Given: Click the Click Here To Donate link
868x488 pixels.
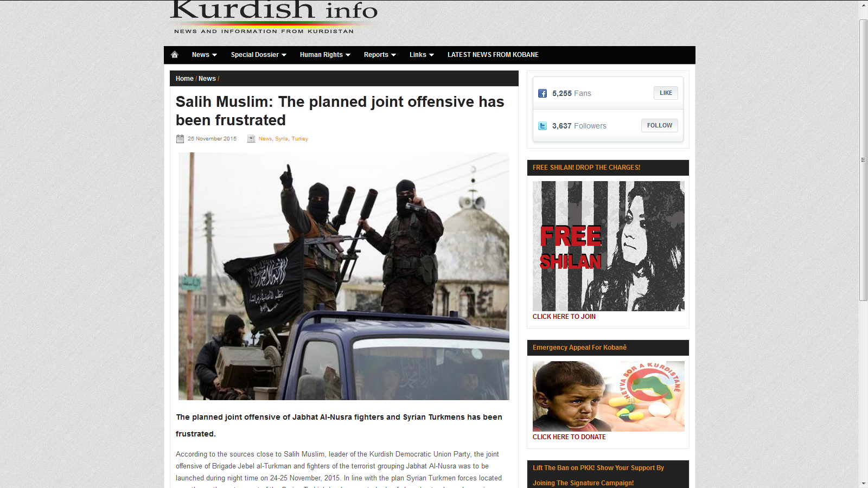Looking at the screenshot, I should coord(569,437).
